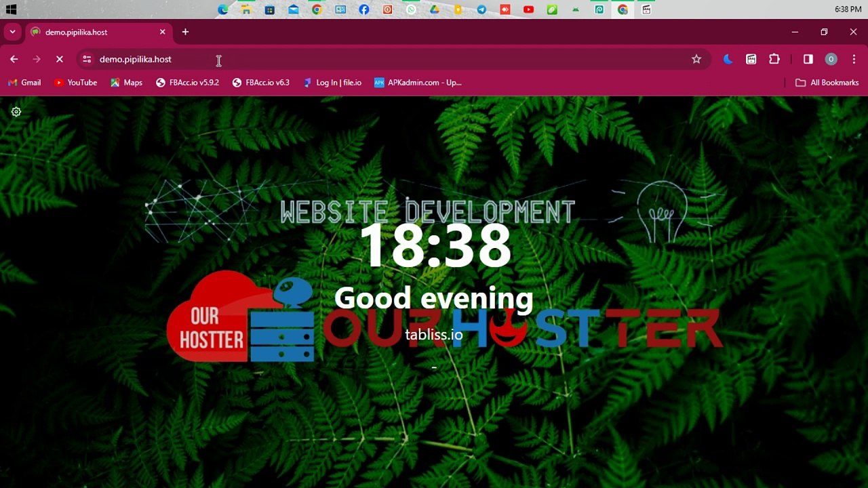Expand the All Bookmarks folder
Image resolution: width=868 pixels, height=488 pixels.
pyautogui.click(x=827, y=83)
